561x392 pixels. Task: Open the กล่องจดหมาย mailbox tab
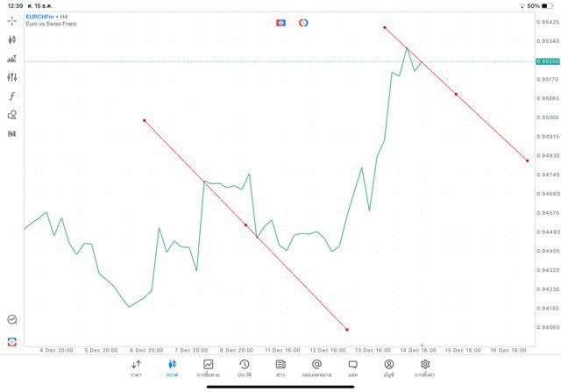pyautogui.click(x=316, y=368)
